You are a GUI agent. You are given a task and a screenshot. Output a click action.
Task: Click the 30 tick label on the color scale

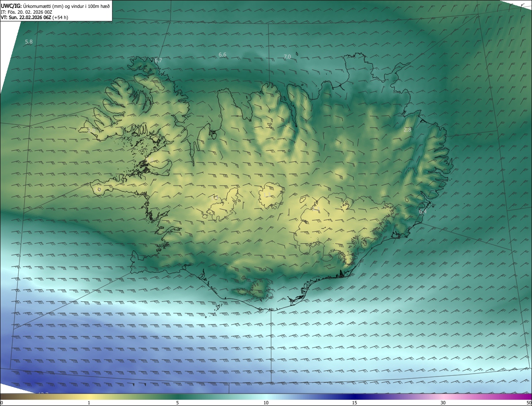pyautogui.click(x=443, y=403)
